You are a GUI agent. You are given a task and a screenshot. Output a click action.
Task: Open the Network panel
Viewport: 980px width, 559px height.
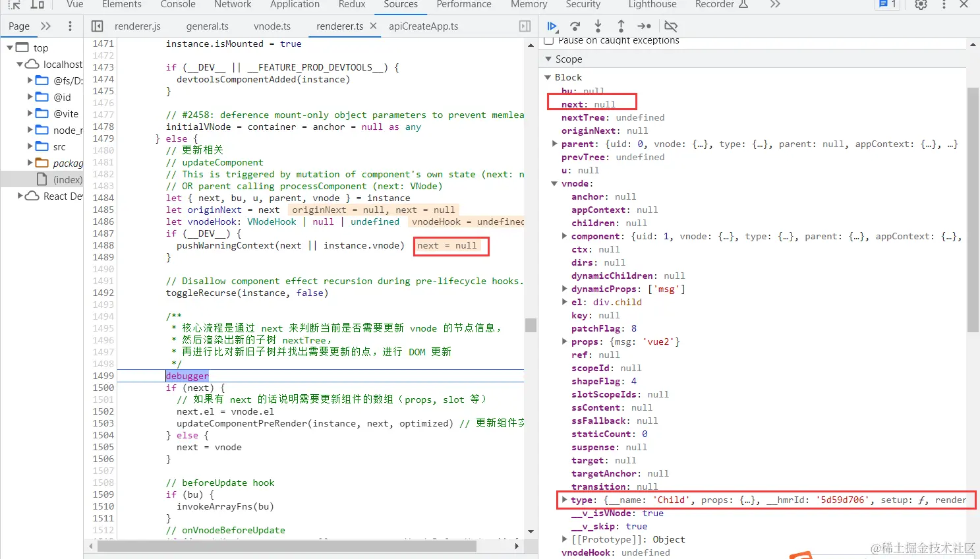point(233,5)
